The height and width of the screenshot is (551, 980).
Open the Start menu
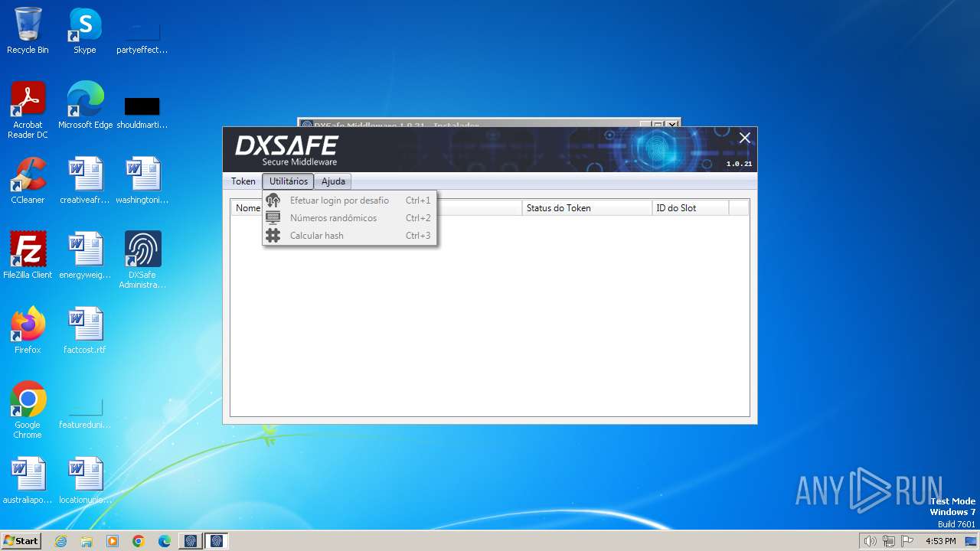[x=21, y=541]
